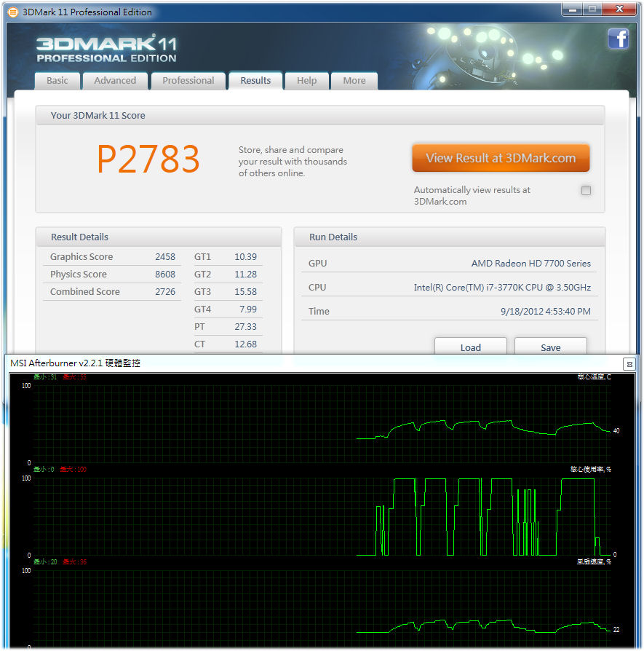The image size is (644, 651).
Task: Minimize the 3DMark 11 window
Action: [573, 9]
